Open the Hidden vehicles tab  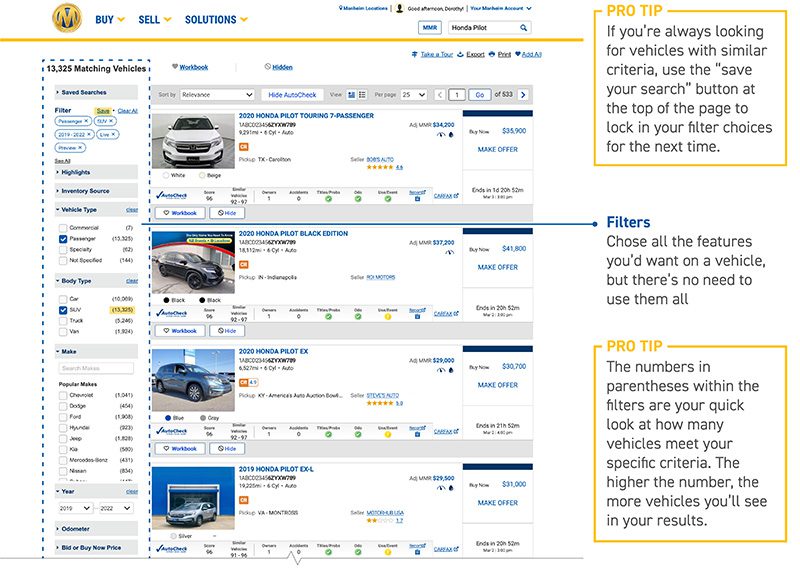tap(282, 67)
